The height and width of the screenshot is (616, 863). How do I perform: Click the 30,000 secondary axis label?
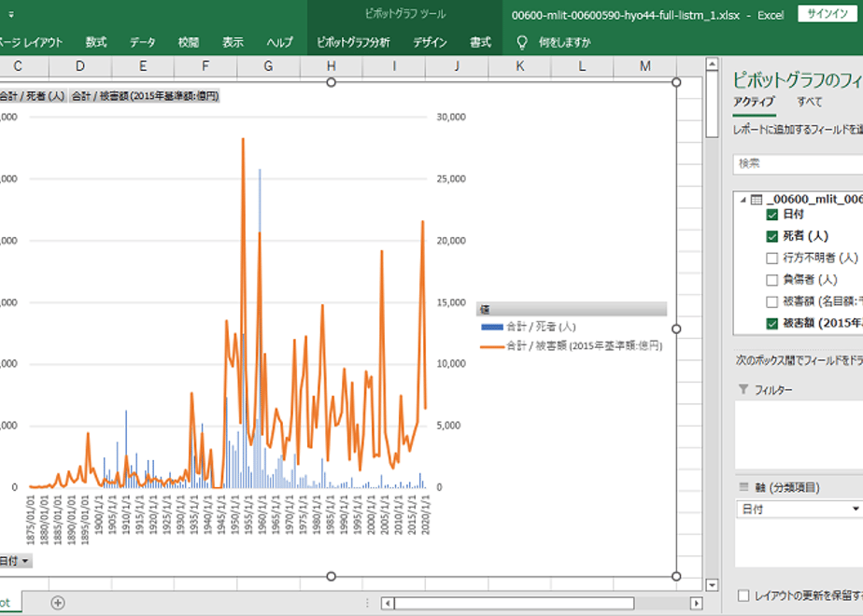451,117
